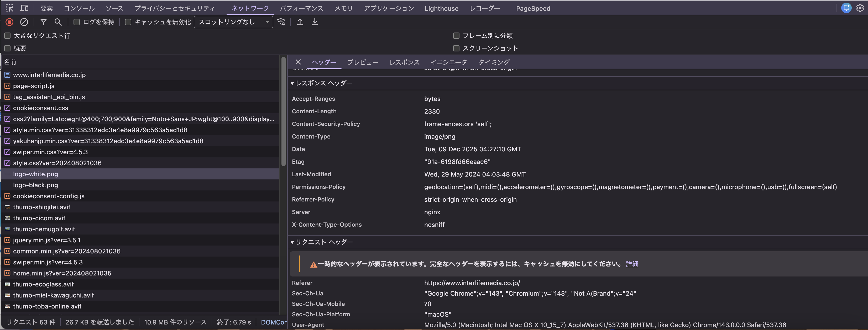Screen dimensions: 868x330
Task: Select the logo-black.png request
Action: (35, 185)
